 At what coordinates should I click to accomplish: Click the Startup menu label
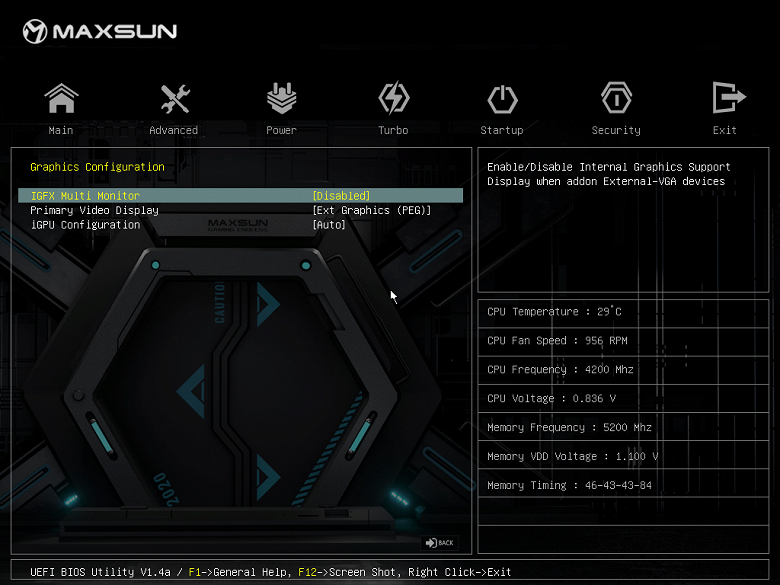click(502, 130)
